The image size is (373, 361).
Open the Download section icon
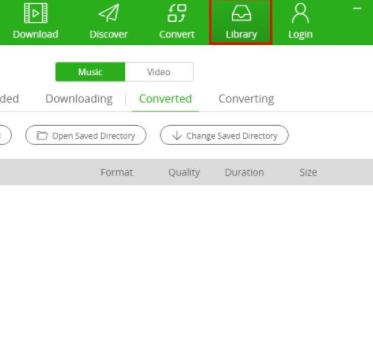coord(36,13)
